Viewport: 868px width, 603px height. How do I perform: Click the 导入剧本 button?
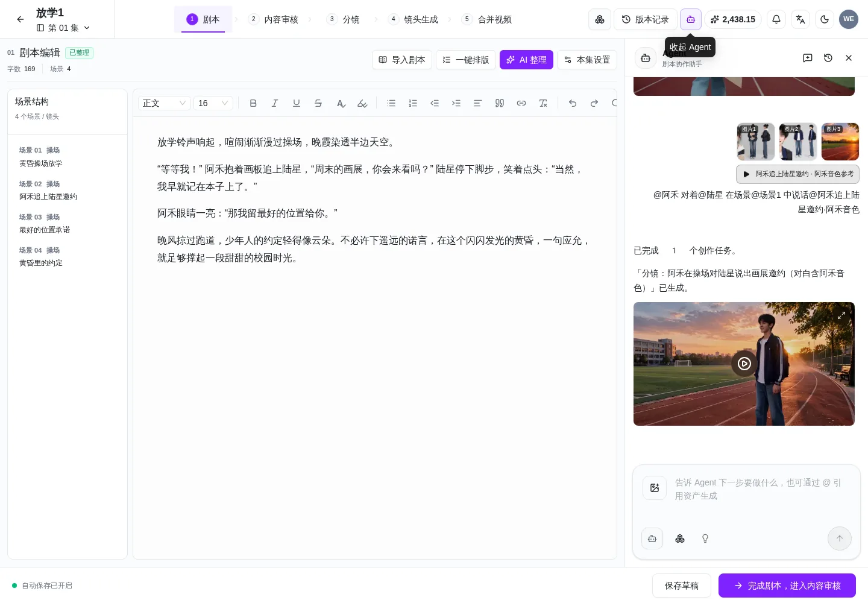pyautogui.click(x=402, y=60)
